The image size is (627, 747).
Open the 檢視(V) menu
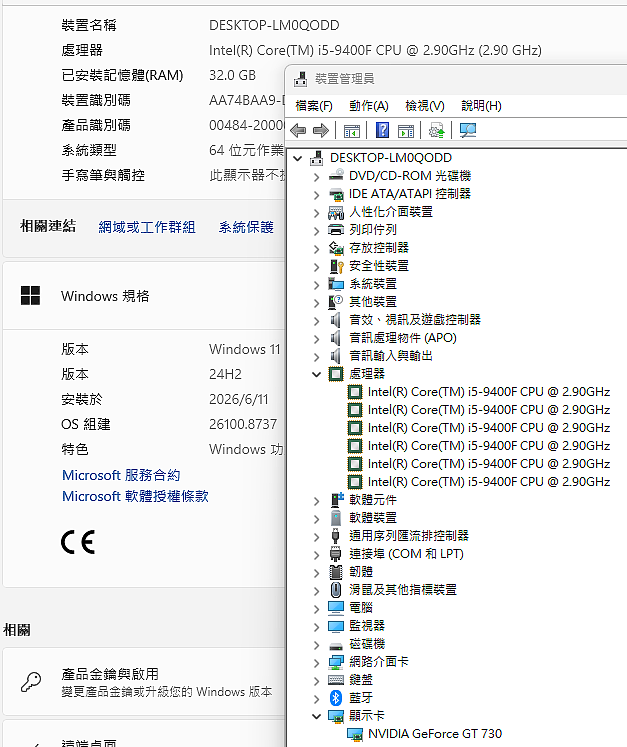(x=425, y=106)
